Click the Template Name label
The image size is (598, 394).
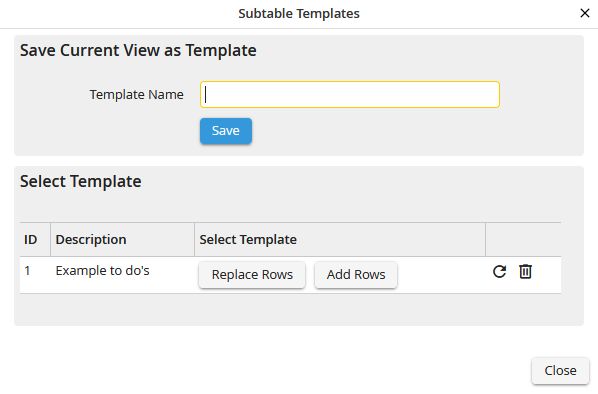[137, 95]
